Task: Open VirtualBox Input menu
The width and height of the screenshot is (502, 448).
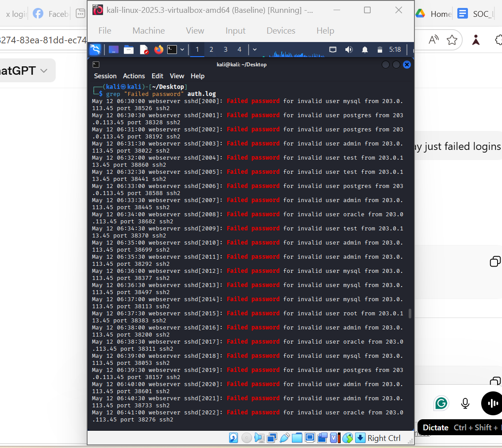Action: coord(235,31)
